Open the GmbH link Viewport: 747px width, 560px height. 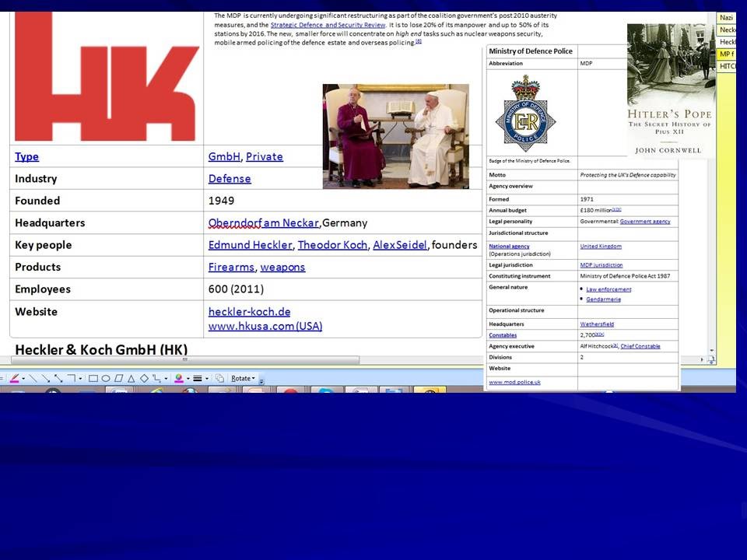pyautogui.click(x=224, y=156)
